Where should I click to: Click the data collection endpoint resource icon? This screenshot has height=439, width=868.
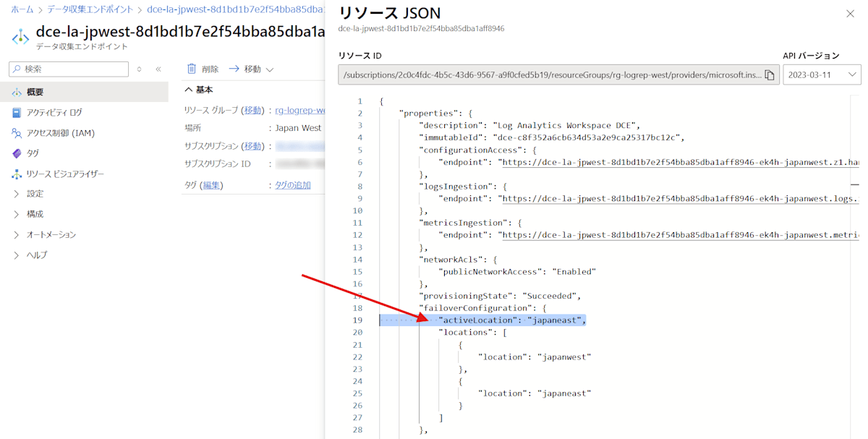[20, 37]
